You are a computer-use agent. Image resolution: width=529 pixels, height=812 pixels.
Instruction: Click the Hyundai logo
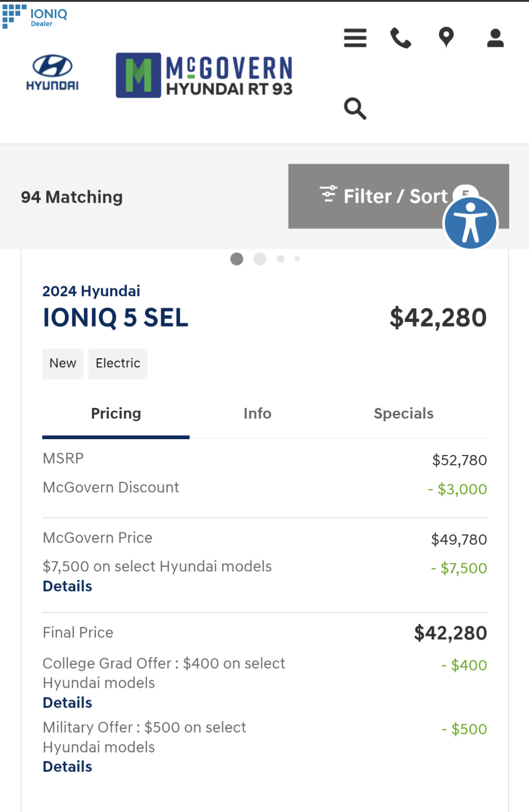52,73
